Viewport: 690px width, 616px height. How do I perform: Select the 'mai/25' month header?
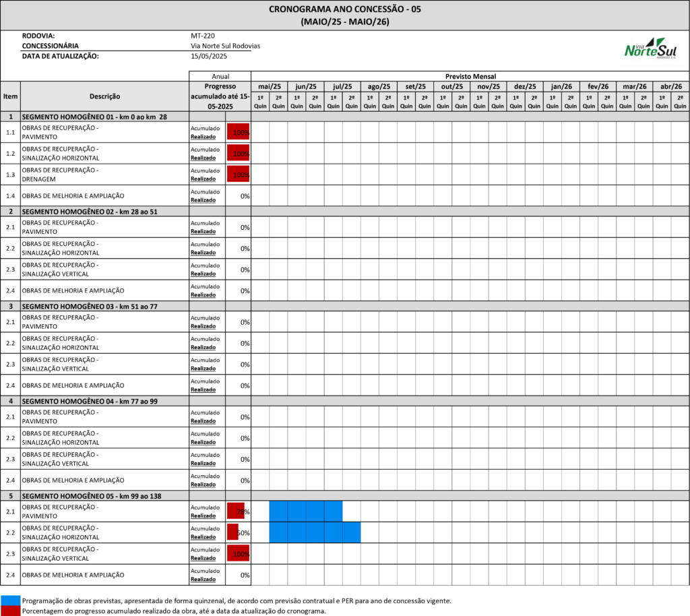tap(270, 87)
